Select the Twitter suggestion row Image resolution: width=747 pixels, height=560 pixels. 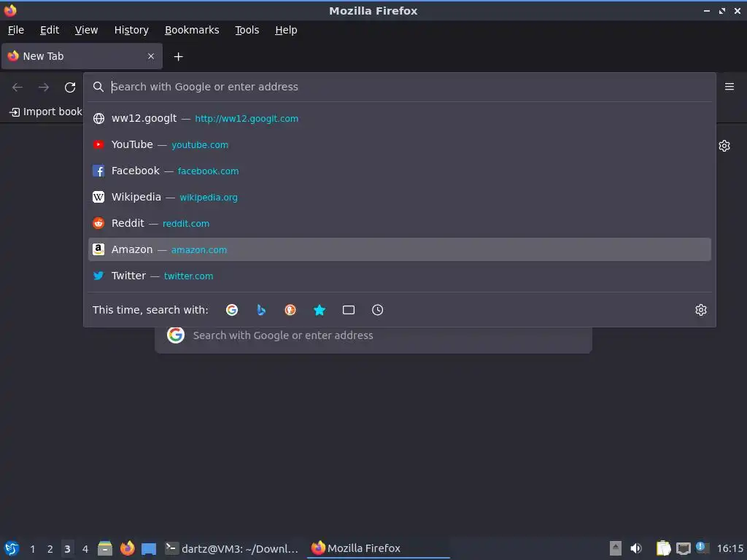pyautogui.click(x=400, y=276)
